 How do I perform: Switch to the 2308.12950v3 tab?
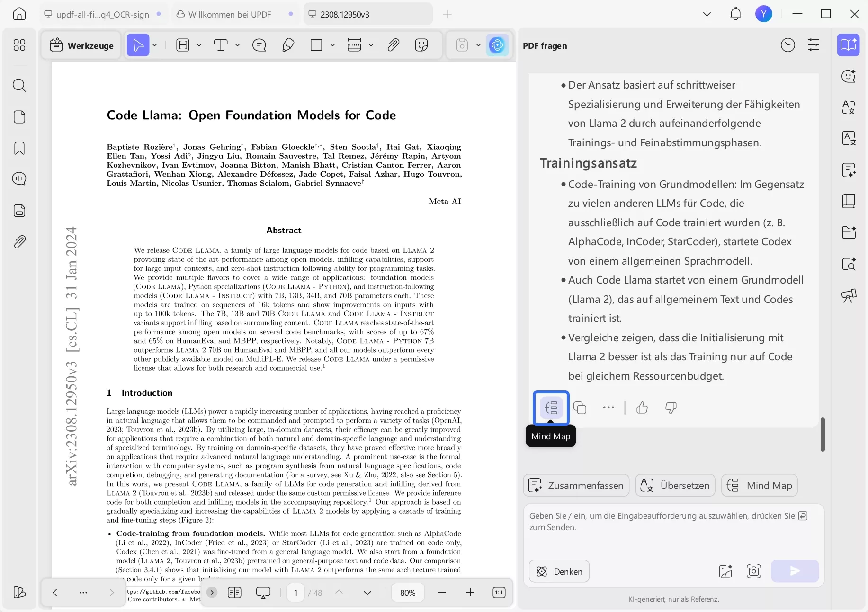pos(368,14)
